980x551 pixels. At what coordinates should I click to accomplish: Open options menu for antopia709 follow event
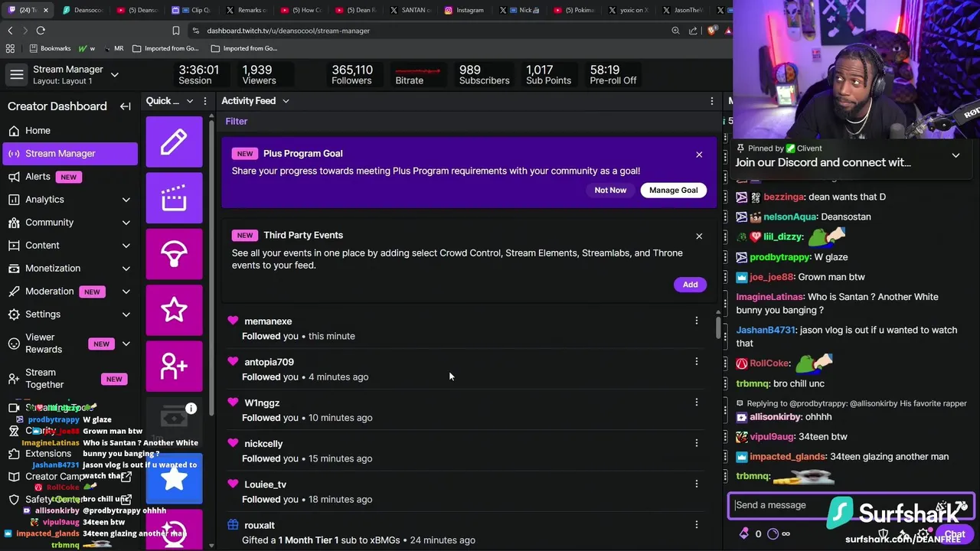(697, 361)
